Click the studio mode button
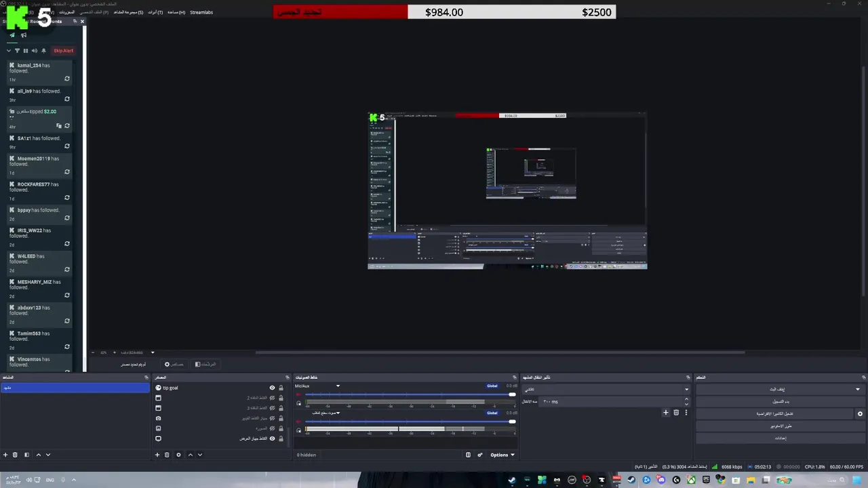The image size is (868, 488). (x=781, y=426)
